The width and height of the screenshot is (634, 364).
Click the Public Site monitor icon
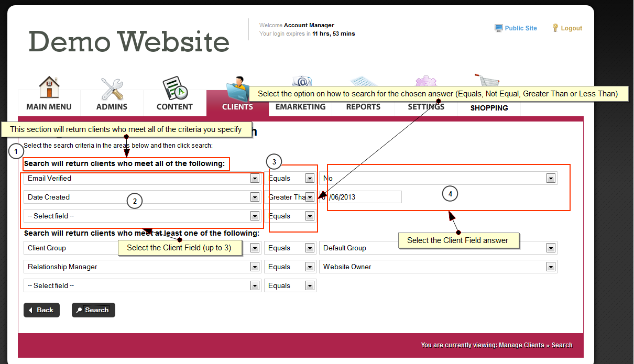coord(499,28)
